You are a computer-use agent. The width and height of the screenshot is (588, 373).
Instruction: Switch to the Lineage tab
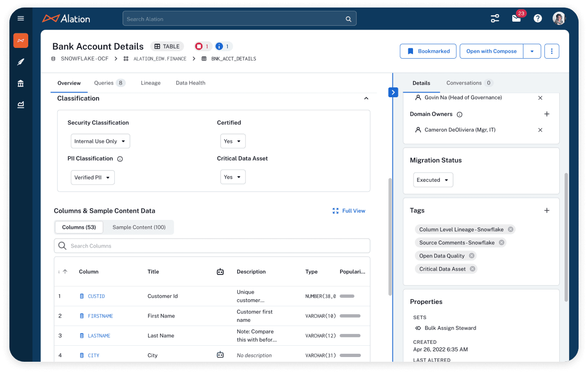151,83
